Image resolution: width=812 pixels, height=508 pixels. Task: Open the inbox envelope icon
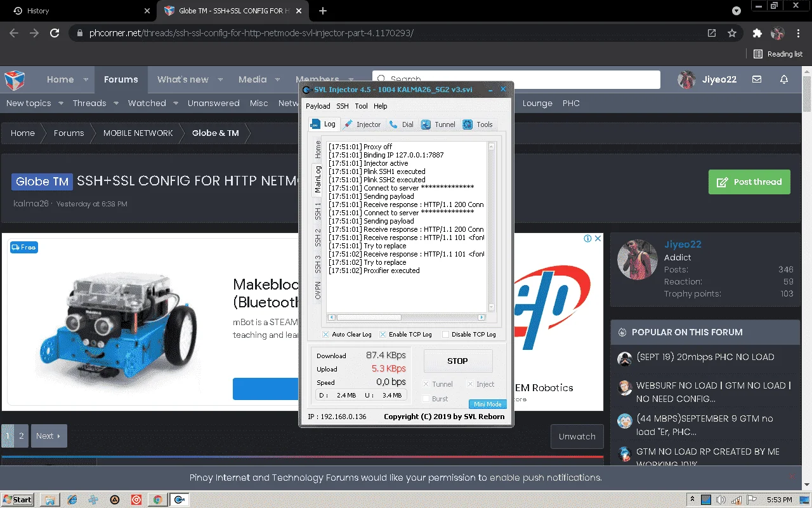(757, 79)
